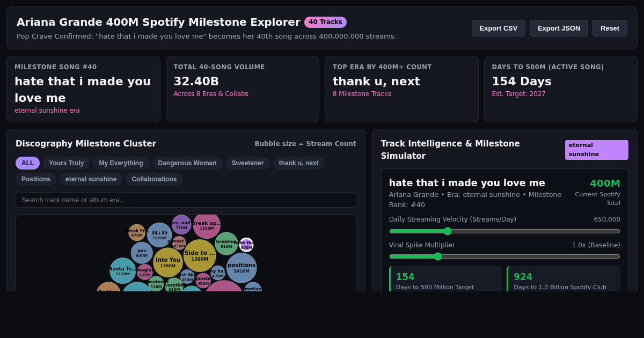The height and width of the screenshot is (338, 644).
Task: Select the breathin 910M bubble
Action: tap(226, 244)
